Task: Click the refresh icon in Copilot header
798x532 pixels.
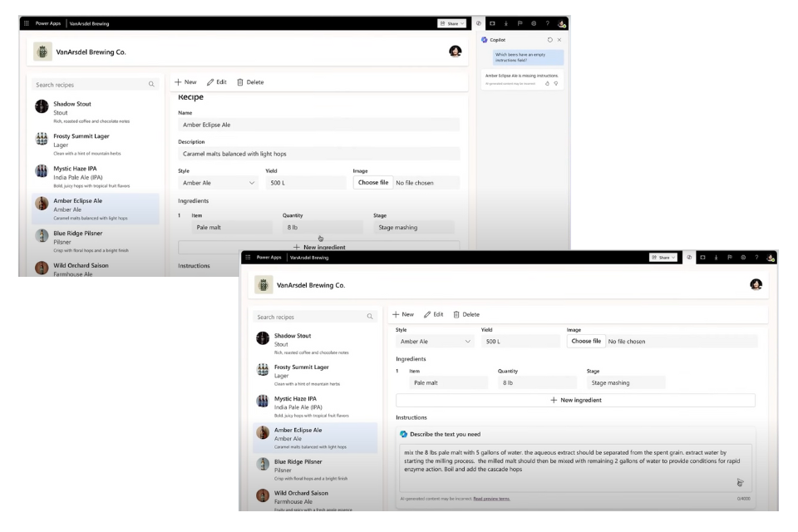Action: click(549, 40)
